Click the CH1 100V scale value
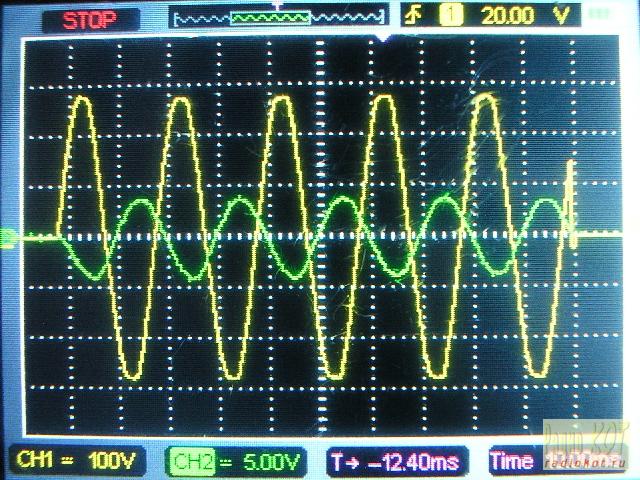 pos(115,461)
